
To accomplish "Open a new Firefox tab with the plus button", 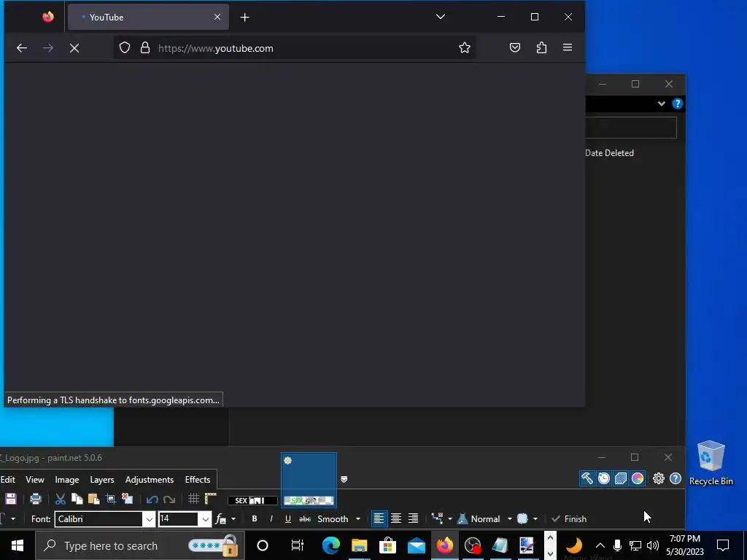I will point(245,17).
